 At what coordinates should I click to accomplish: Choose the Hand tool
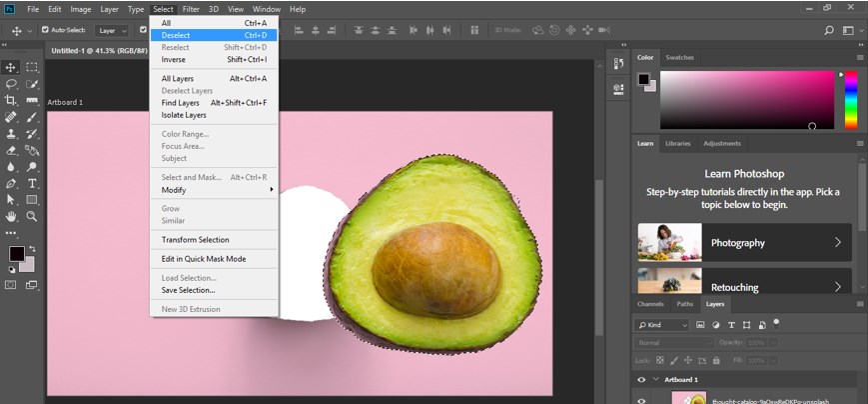tap(12, 216)
